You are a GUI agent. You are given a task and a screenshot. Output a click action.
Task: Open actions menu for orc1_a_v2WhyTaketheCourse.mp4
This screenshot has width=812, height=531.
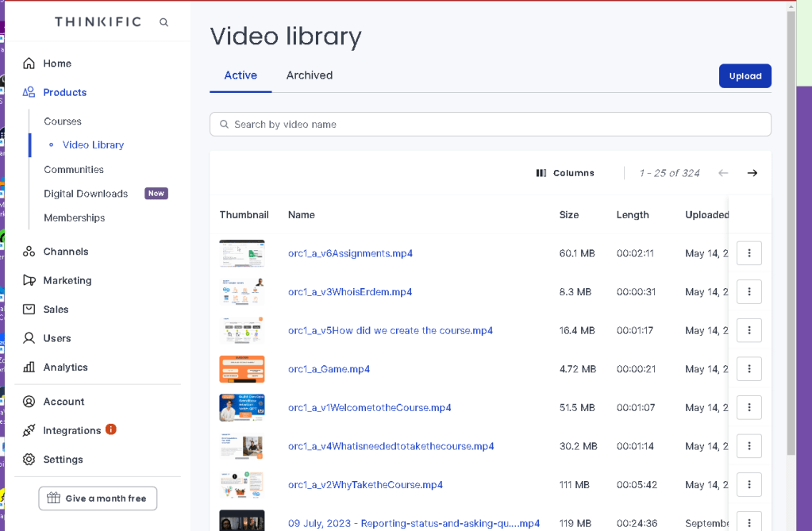(x=749, y=485)
